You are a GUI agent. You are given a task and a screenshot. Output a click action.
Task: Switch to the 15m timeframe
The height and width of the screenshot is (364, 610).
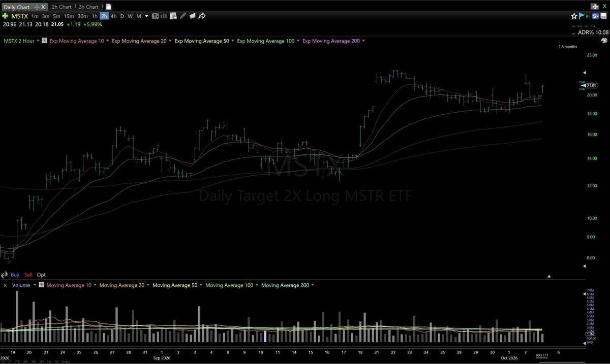point(69,16)
